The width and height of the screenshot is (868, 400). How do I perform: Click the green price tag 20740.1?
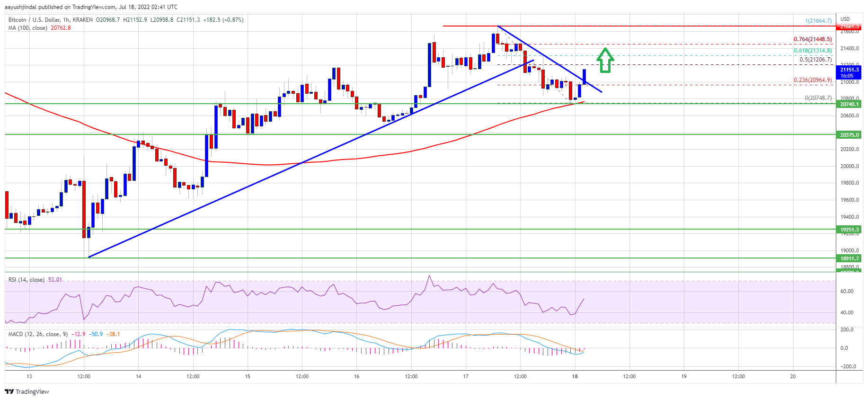tap(850, 104)
